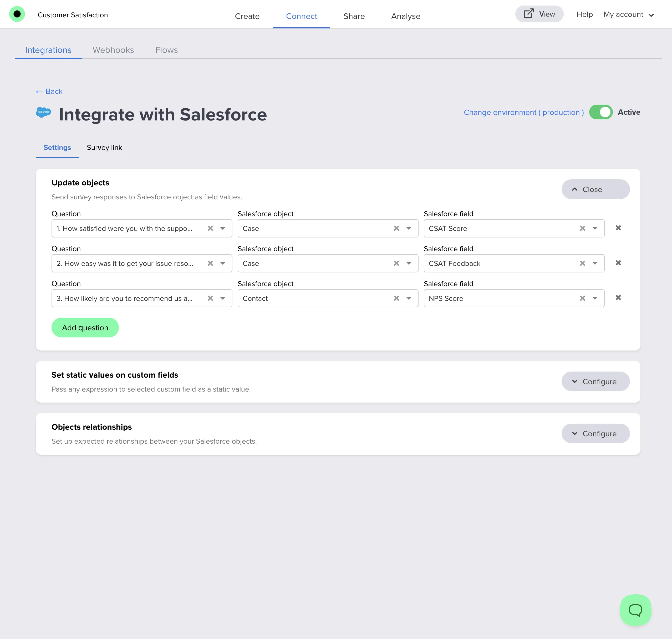Clear the CSAT Score field selection
Image resolution: width=672 pixels, height=639 pixels.
582,228
